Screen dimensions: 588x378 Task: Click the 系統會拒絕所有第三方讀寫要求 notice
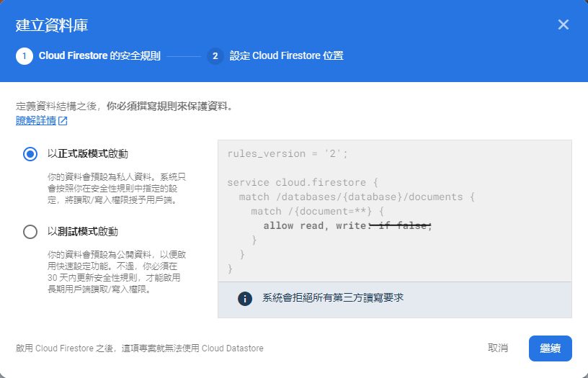pos(333,298)
